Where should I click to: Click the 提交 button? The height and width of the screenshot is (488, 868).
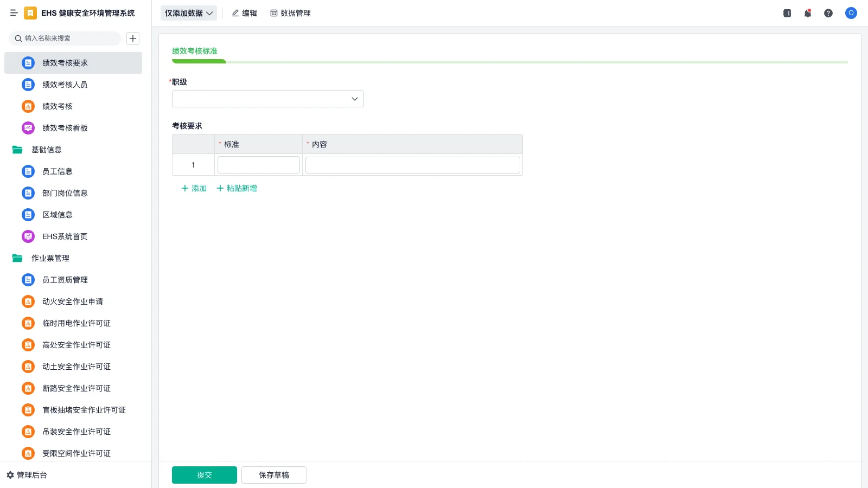click(x=205, y=475)
